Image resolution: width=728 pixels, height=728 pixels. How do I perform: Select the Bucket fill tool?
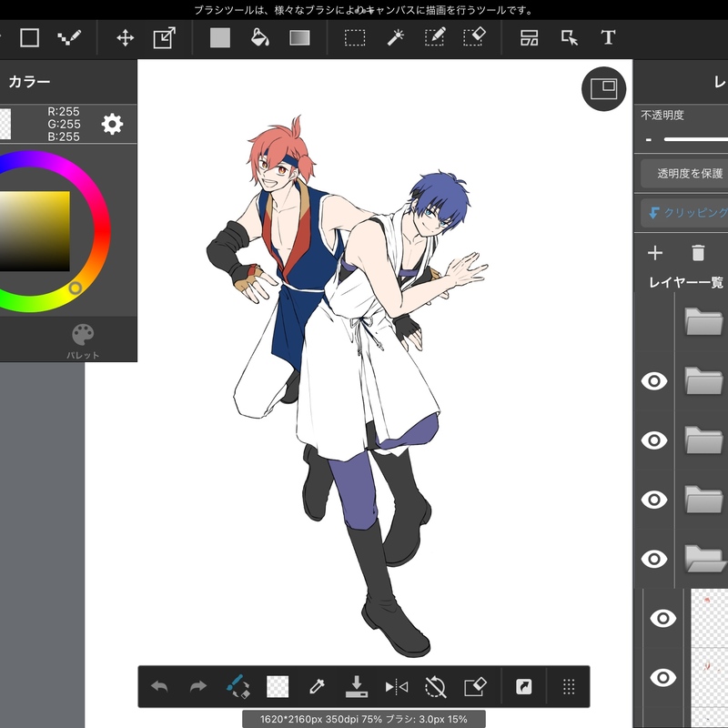point(260,37)
